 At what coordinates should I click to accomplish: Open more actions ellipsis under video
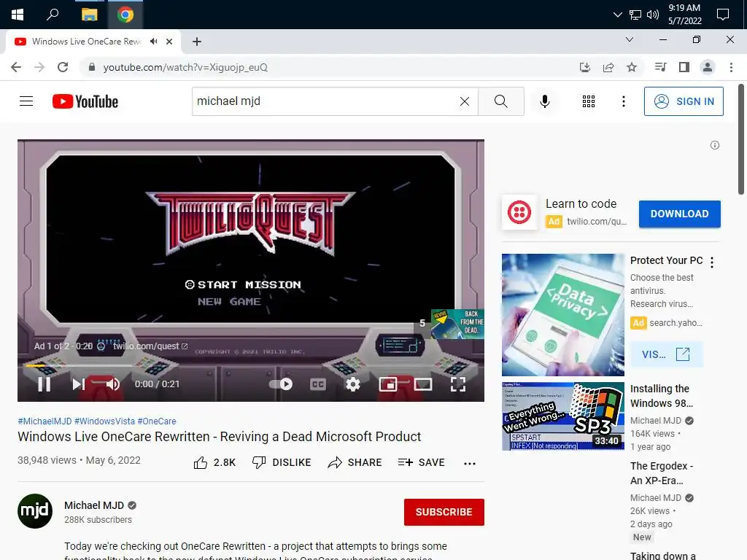click(x=469, y=463)
